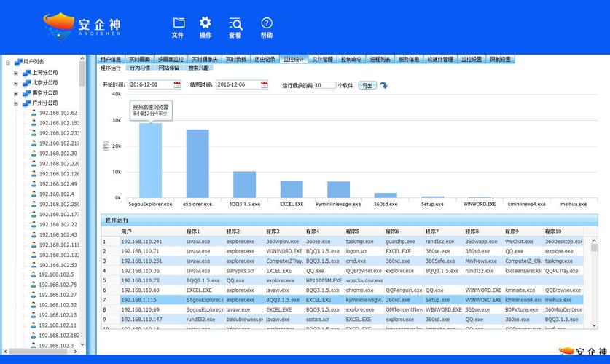The width and height of the screenshot is (610, 364).
Task: Collapse the 用户列表 root node
Action: tap(7, 62)
